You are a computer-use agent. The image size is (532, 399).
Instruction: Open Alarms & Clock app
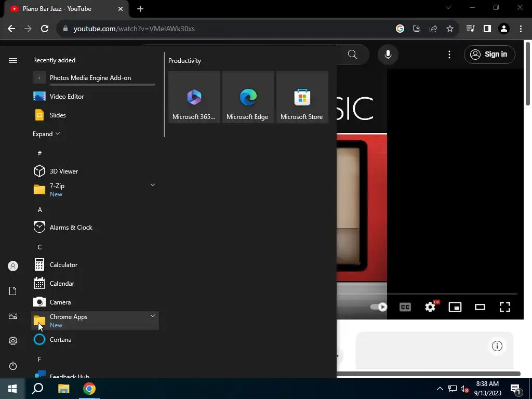click(95, 228)
